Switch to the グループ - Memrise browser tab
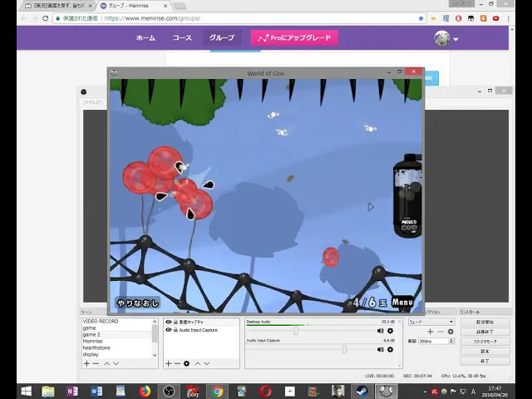The image size is (532, 399). 133,6
